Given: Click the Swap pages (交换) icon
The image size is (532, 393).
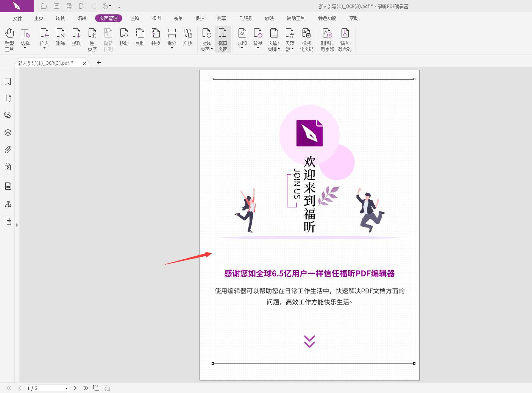Looking at the screenshot, I should click(x=187, y=36).
